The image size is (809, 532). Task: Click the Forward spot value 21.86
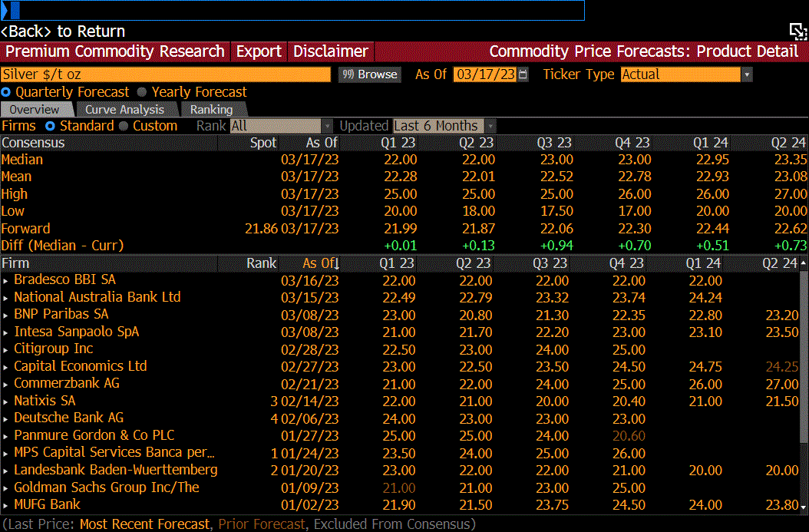tap(261, 229)
